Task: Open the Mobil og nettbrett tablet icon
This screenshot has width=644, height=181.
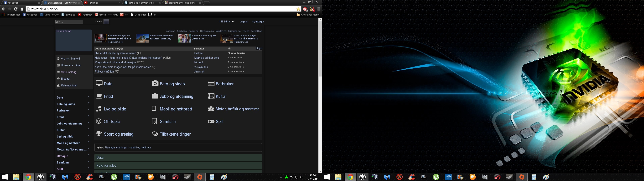Action: (x=154, y=108)
